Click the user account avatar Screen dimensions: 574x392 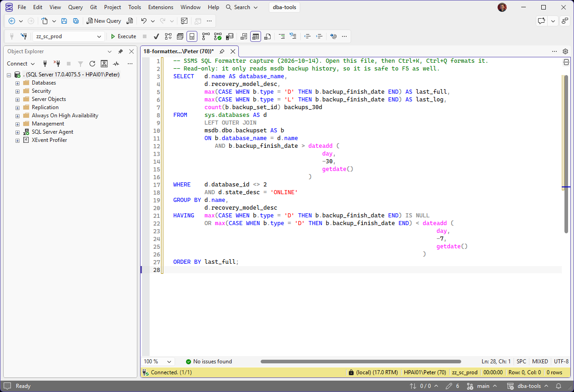point(502,7)
